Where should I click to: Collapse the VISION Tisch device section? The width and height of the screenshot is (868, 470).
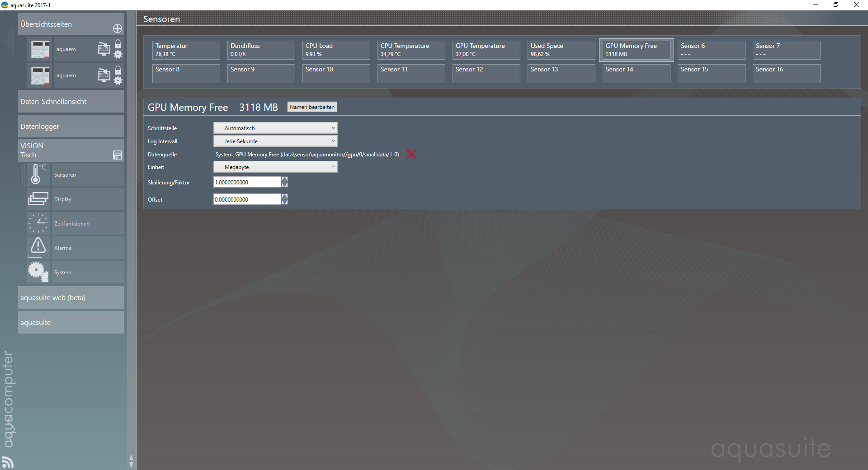[x=71, y=150]
